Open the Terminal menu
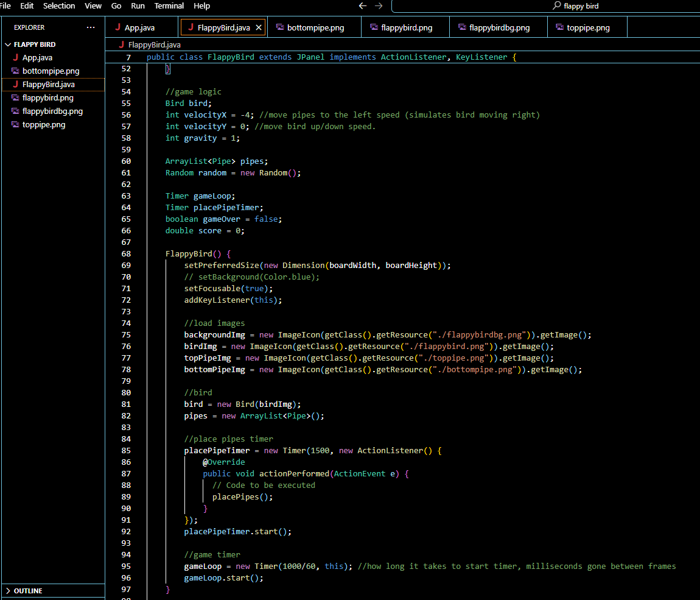 coord(169,6)
